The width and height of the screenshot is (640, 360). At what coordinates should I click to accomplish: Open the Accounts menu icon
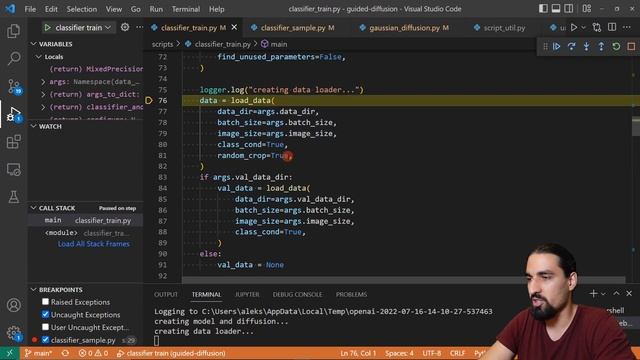coord(13,305)
